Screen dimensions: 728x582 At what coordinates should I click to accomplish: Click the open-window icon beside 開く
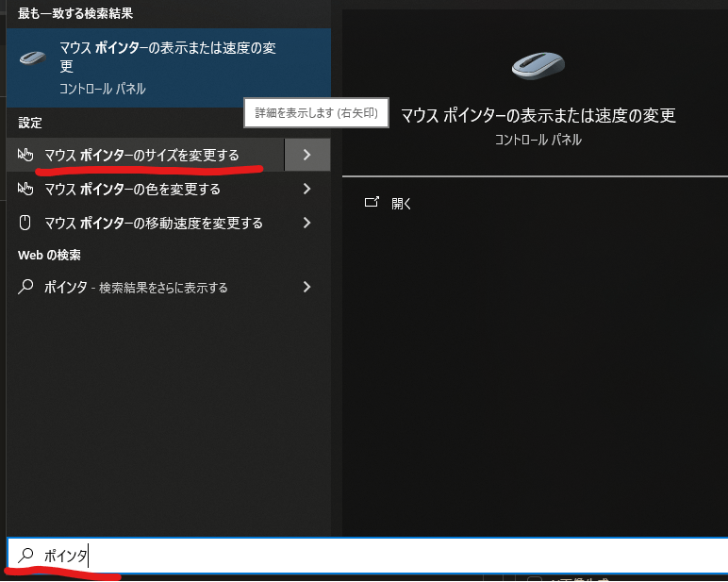coord(372,203)
